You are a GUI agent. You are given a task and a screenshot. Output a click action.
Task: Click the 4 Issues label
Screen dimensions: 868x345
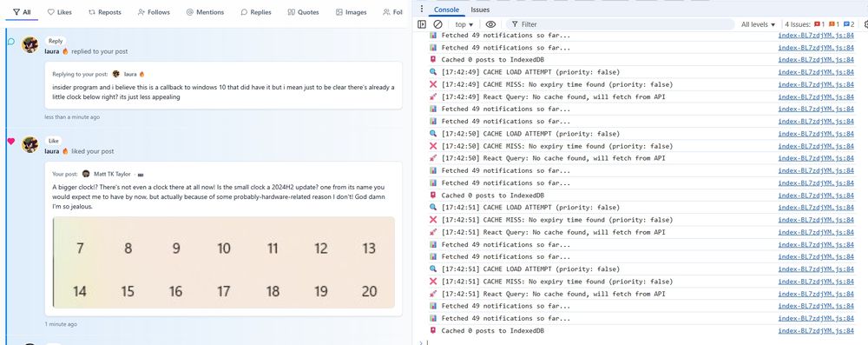tap(798, 24)
